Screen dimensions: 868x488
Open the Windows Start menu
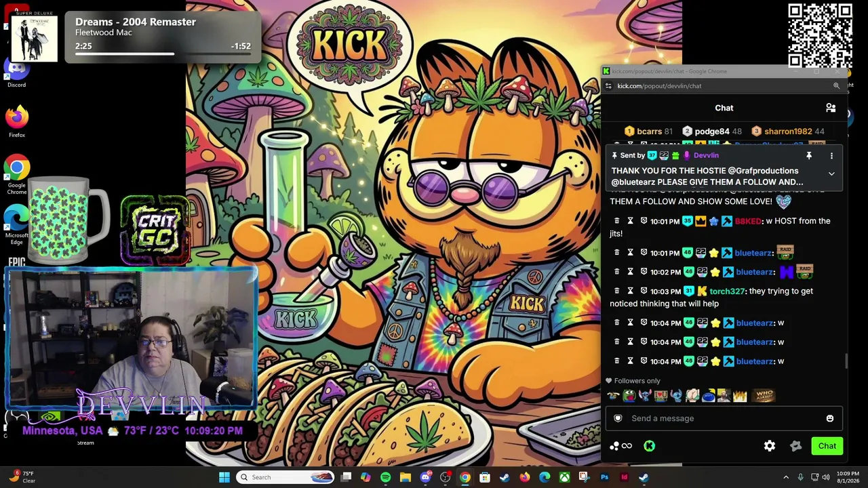[x=224, y=477]
